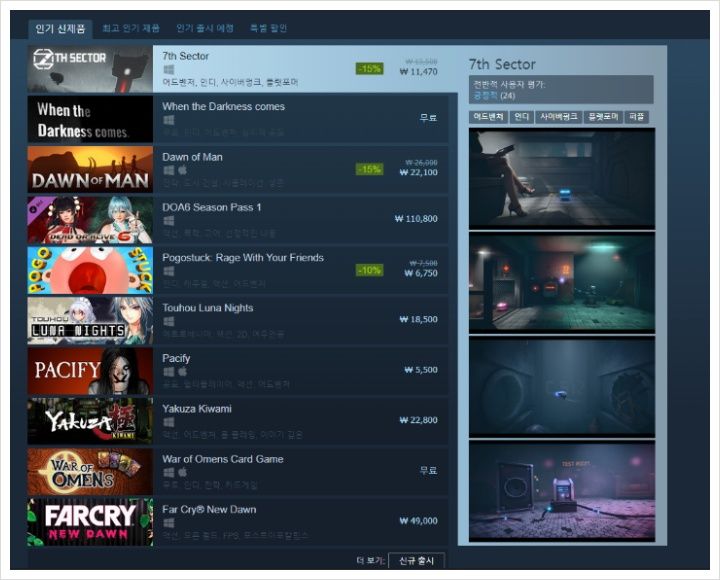
Task: Click the 7th Sector game banner image
Action: (x=90, y=69)
